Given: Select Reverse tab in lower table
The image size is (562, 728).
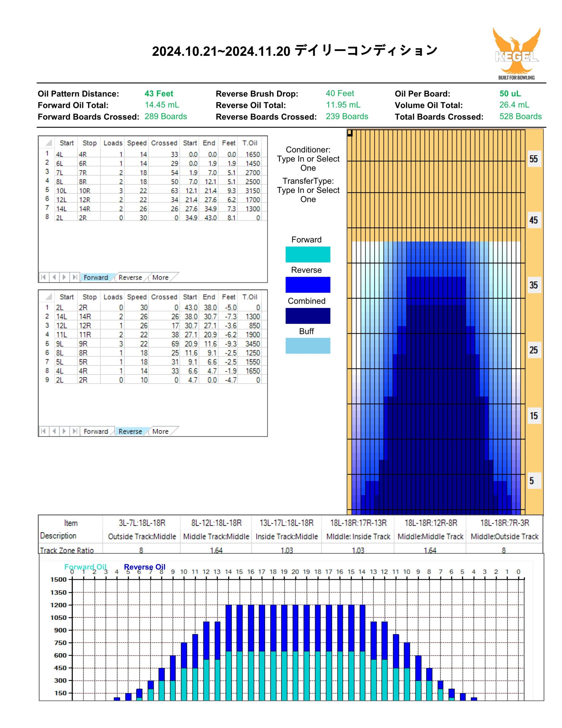Looking at the screenshot, I should pos(130,431).
